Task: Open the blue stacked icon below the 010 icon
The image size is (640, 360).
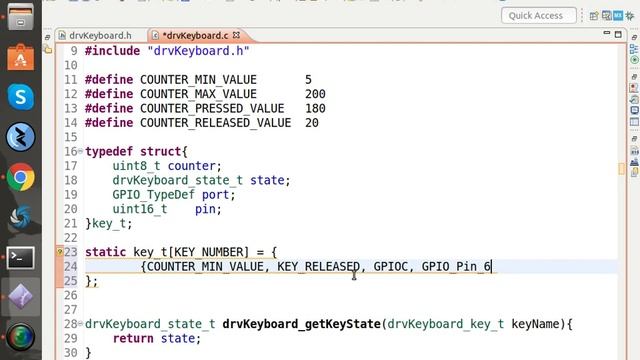Action: point(634,162)
